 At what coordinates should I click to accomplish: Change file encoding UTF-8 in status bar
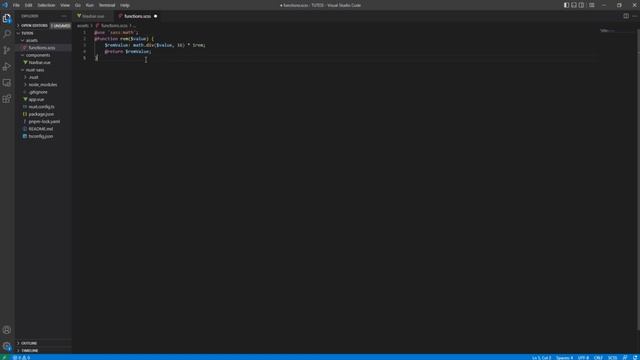(x=583, y=358)
